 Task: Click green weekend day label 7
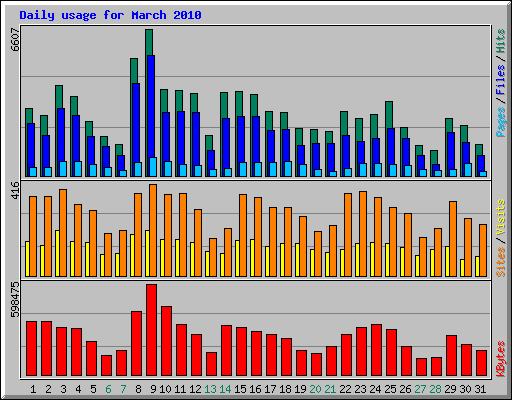[123, 389]
